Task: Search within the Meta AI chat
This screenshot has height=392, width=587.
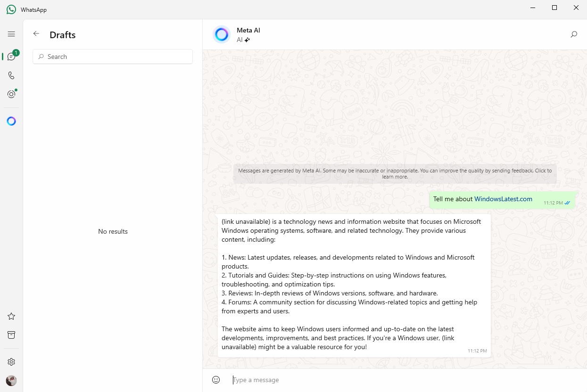Action: [x=574, y=34]
